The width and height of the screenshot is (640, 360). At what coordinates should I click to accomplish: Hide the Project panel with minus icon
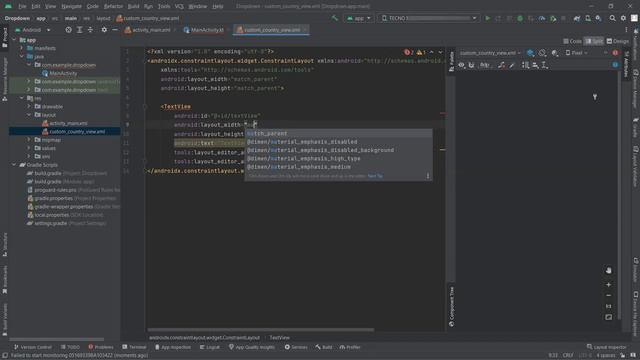tap(115, 30)
